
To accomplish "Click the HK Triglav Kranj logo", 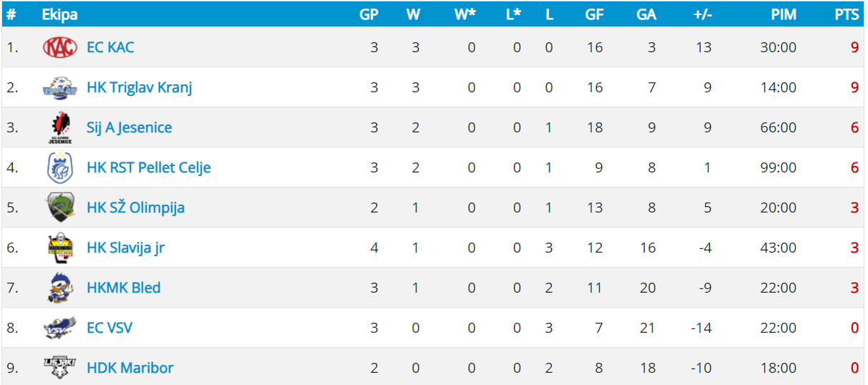I will coord(59,87).
